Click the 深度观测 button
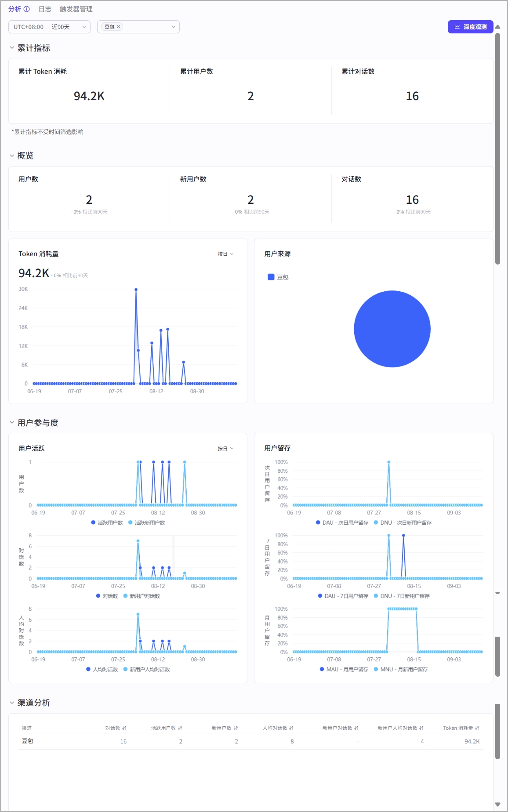This screenshot has height=812, width=508. point(470,27)
